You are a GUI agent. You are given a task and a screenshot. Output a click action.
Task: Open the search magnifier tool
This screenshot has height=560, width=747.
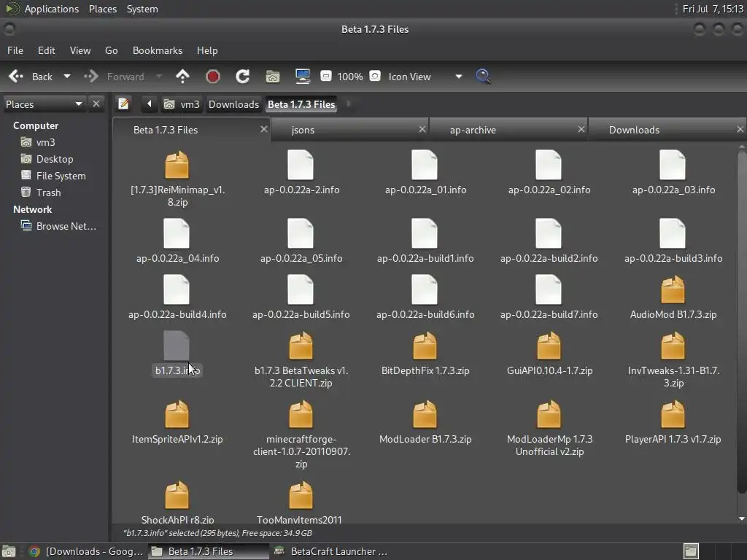483,76
